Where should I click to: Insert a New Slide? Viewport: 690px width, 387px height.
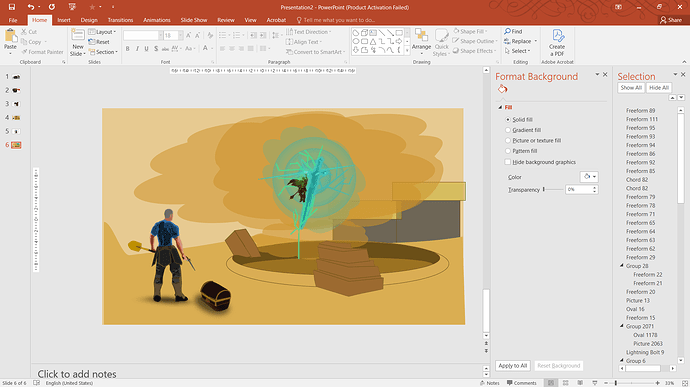(78, 43)
